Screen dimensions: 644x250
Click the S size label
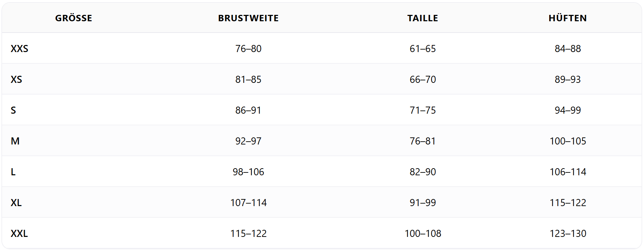[13, 110]
